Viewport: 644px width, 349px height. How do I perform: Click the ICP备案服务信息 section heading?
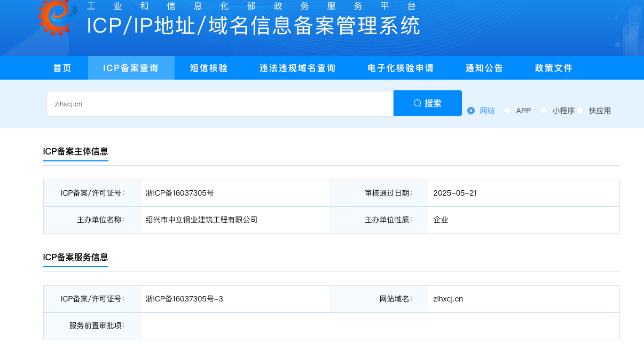[x=75, y=257]
